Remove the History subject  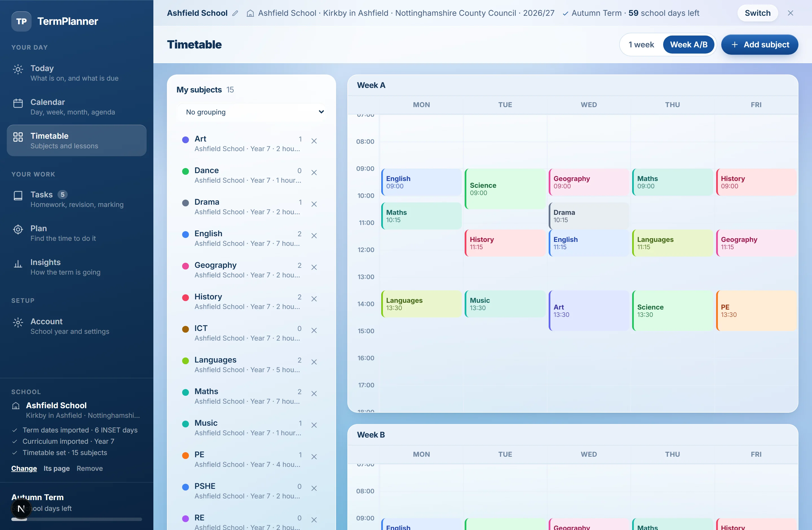tap(314, 299)
